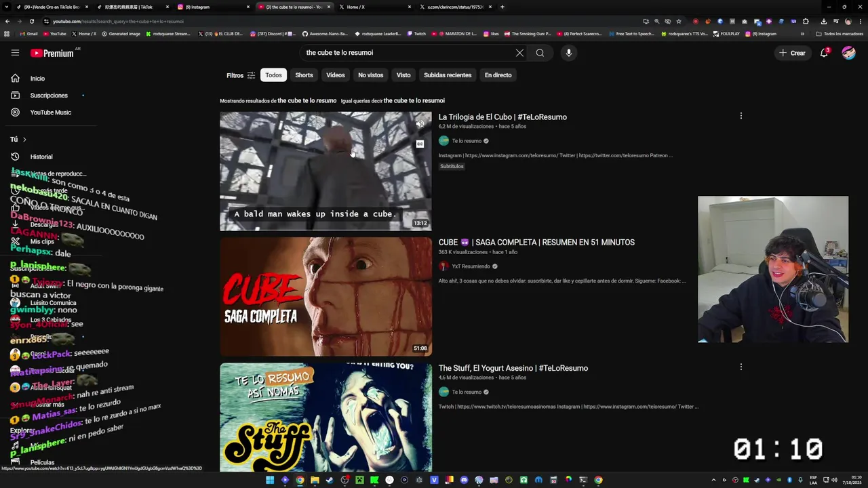Expand the system tray hidden icons chevron

click(x=713, y=480)
